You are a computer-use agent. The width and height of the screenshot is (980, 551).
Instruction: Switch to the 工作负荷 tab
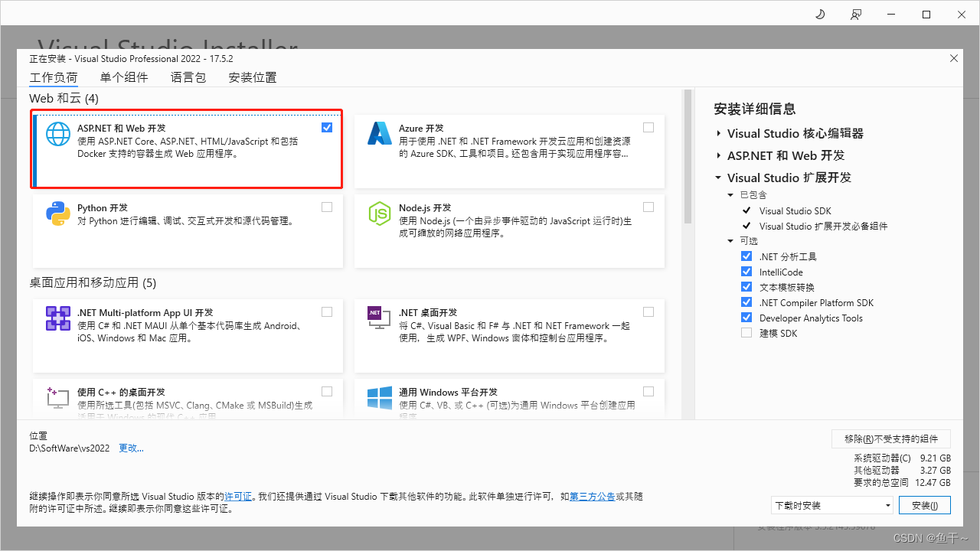54,77
